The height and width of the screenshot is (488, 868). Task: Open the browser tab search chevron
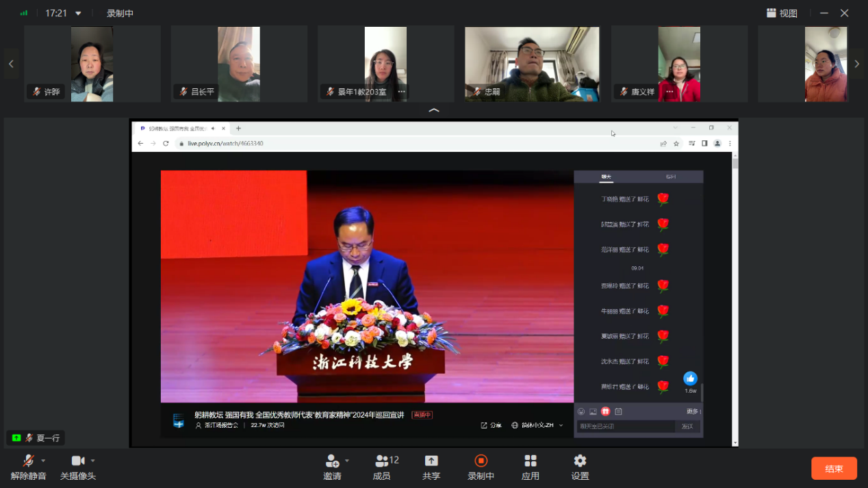(676, 128)
